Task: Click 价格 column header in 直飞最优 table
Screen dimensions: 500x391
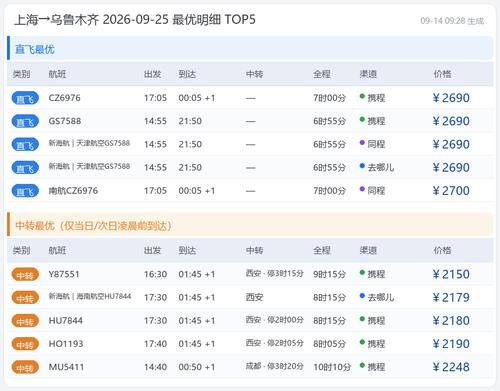Action: (x=442, y=74)
